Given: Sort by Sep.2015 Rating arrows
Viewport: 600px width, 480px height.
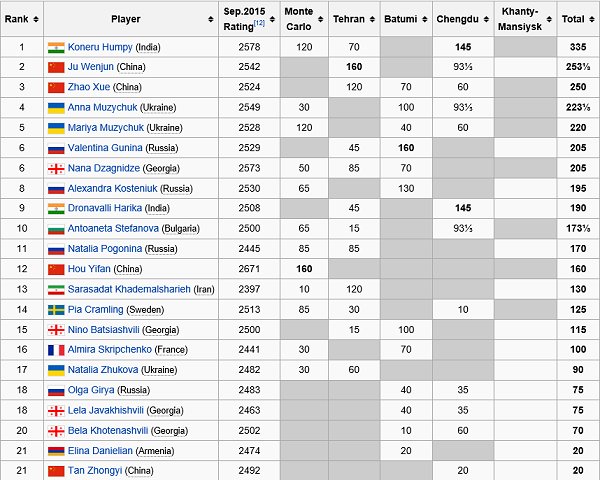Looking at the screenshot, I should (272, 19).
